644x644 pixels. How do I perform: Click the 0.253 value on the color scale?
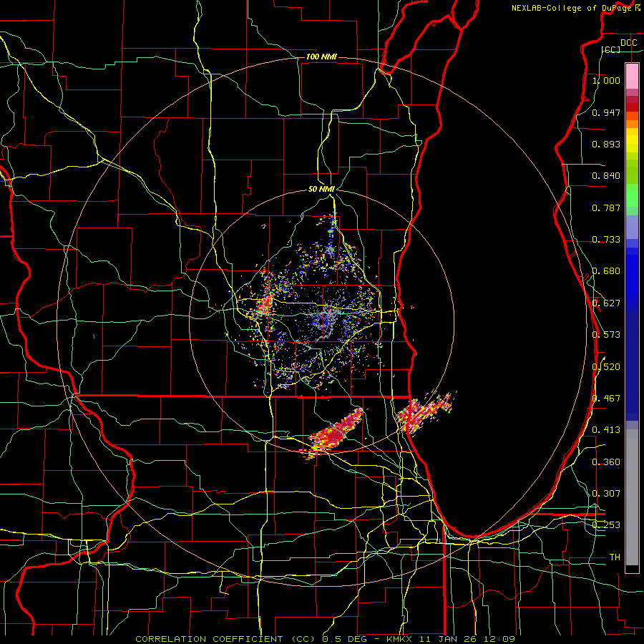[x=606, y=525]
